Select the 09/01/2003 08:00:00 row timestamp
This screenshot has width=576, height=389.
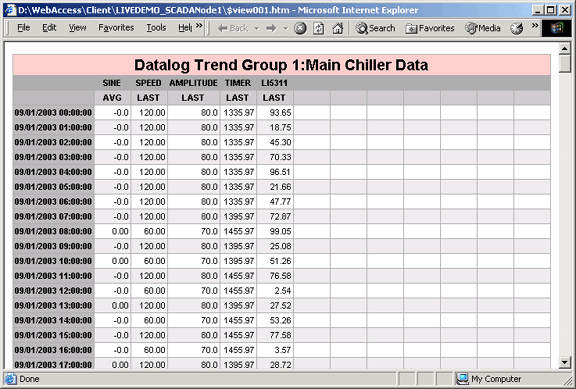pyautogui.click(x=53, y=231)
